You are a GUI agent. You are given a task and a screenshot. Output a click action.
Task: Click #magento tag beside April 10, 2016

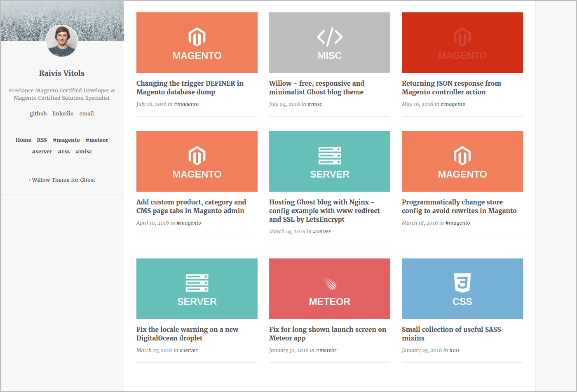(x=189, y=223)
